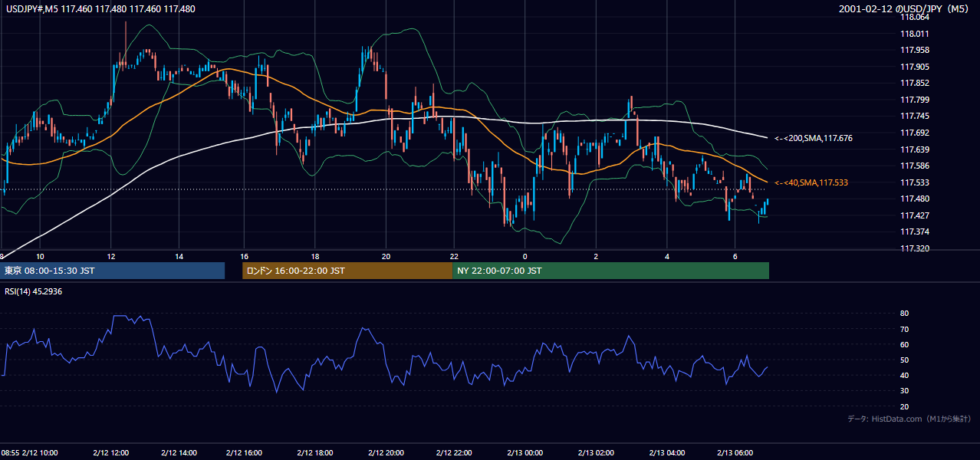
Task: Click the 200 SMA label reading 117.676
Action: pos(813,138)
